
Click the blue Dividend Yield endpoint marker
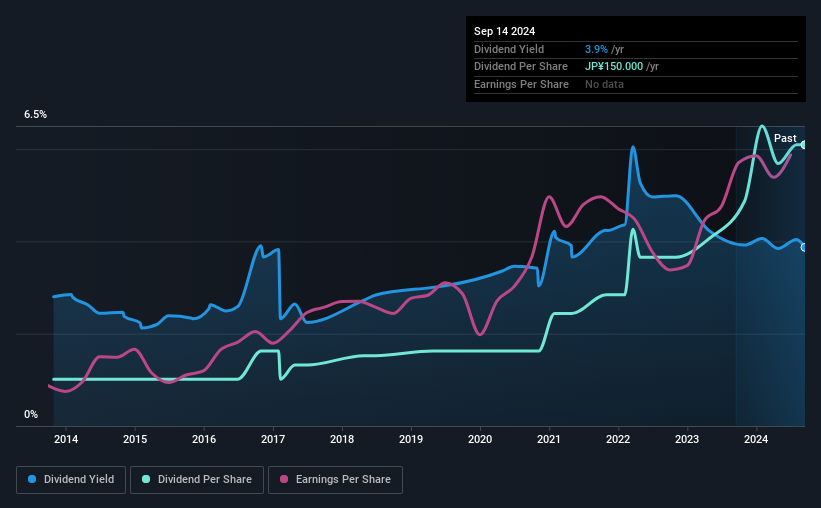coord(803,247)
